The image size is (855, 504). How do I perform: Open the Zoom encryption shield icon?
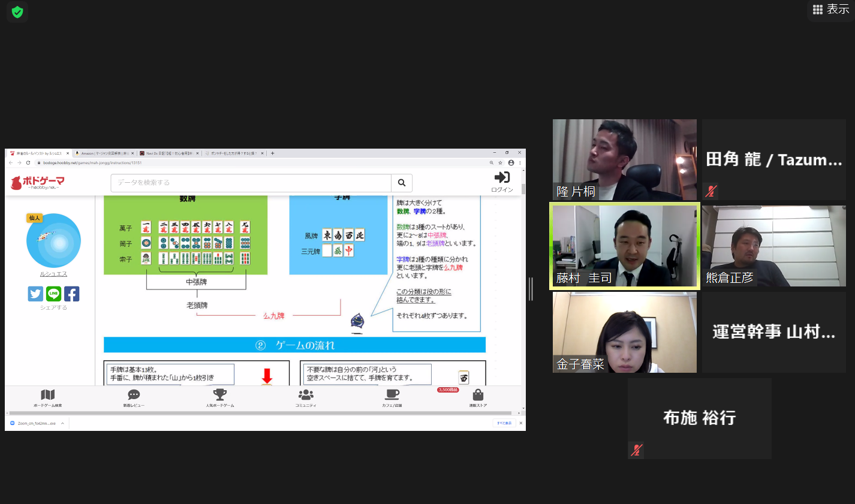click(x=17, y=12)
